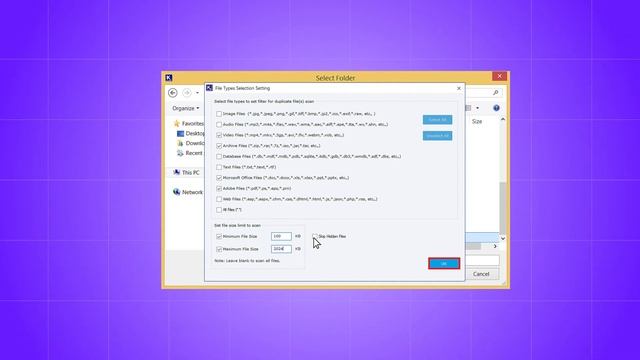The height and width of the screenshot is (360, 640).
Task: Select Network in the navigation pane
Action: [188, 192]
